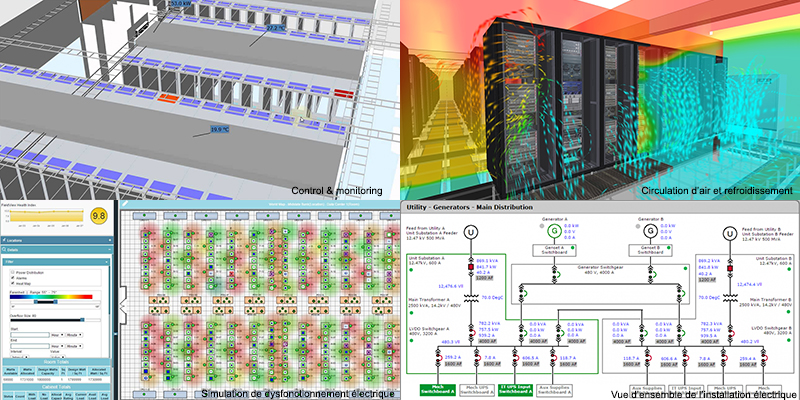This screenshot has height=400, width=800.
Task: Click the breaker with 259.2 A reading
Action: tap(439, 358)
